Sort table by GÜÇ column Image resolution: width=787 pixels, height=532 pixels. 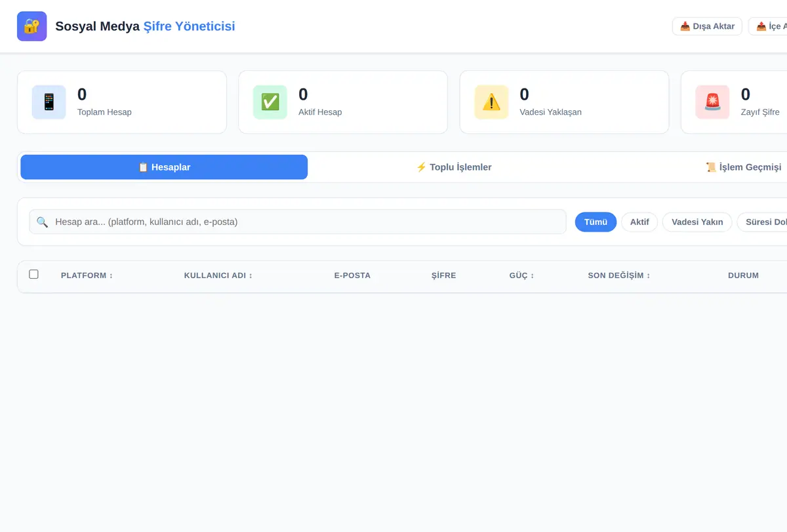(521, 276)
